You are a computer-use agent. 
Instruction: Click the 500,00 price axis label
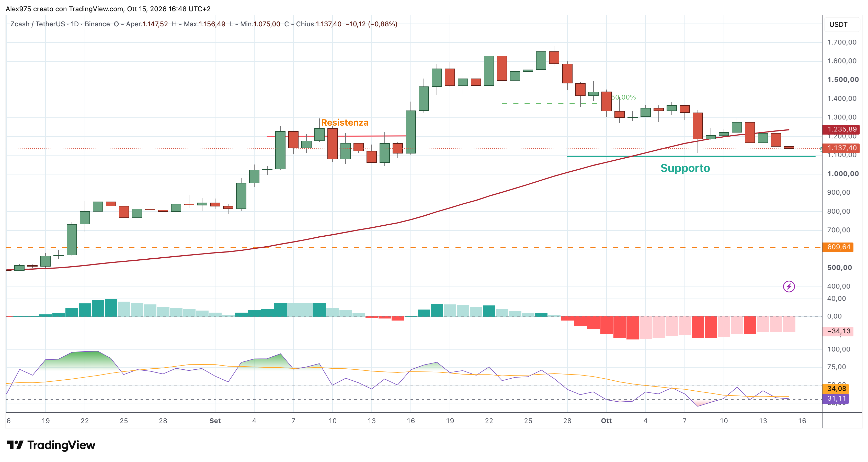tap(839, 267)
